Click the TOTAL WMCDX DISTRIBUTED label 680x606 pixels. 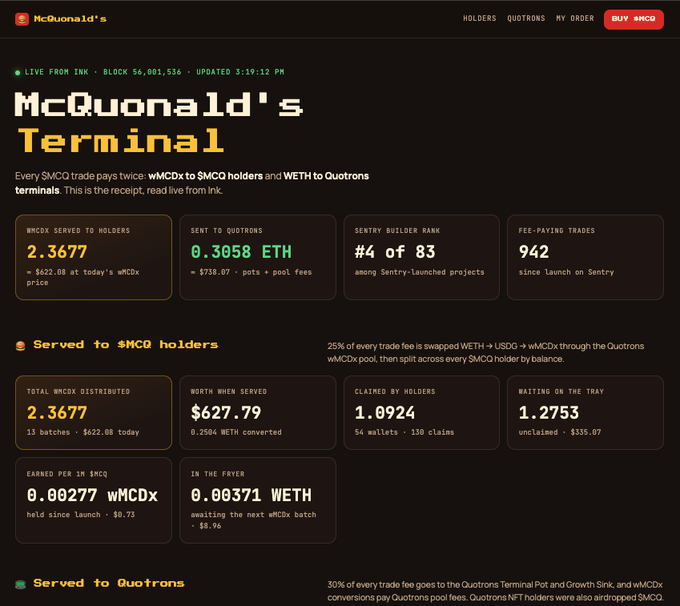point(78,392)
